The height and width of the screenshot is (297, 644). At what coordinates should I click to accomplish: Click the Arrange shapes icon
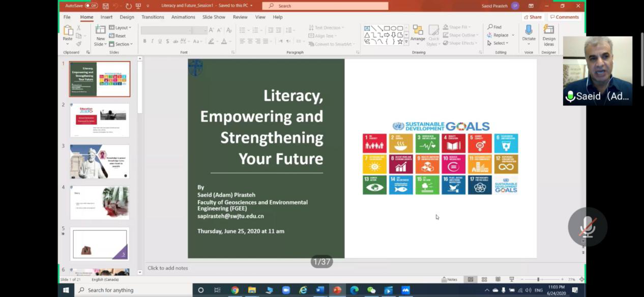(x=418, y=34)
